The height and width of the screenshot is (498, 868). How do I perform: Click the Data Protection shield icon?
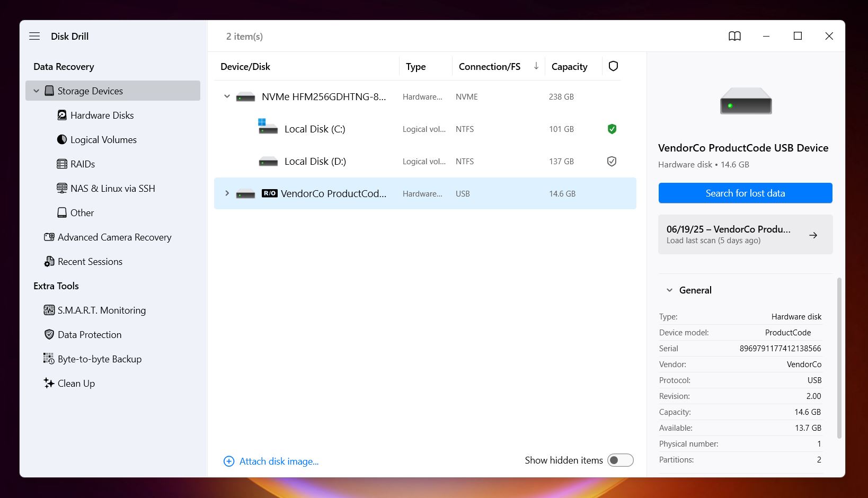(49, 334)
